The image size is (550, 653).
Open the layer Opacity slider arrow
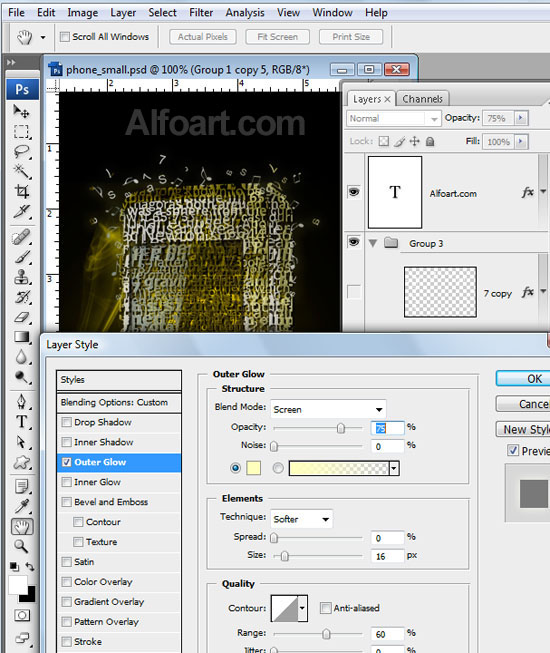pyautogui.click(x=520, y=118)
